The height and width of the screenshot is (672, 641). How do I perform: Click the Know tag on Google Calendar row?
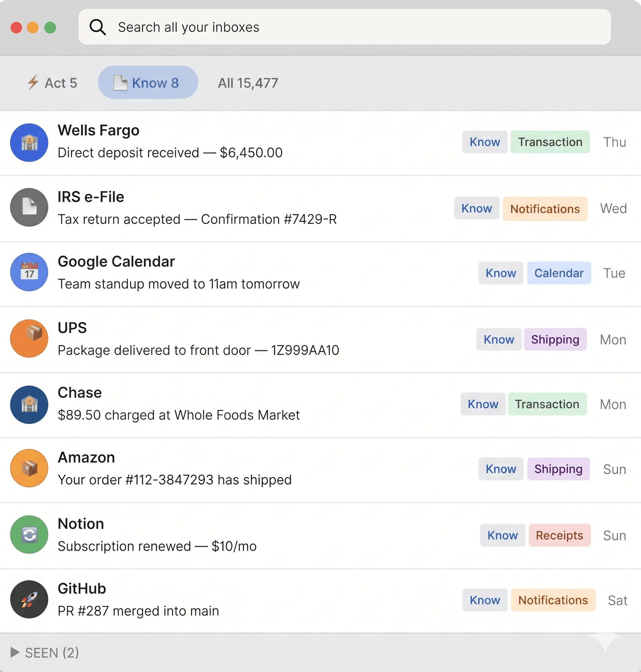pyautogui.click(x=500, y=273)
